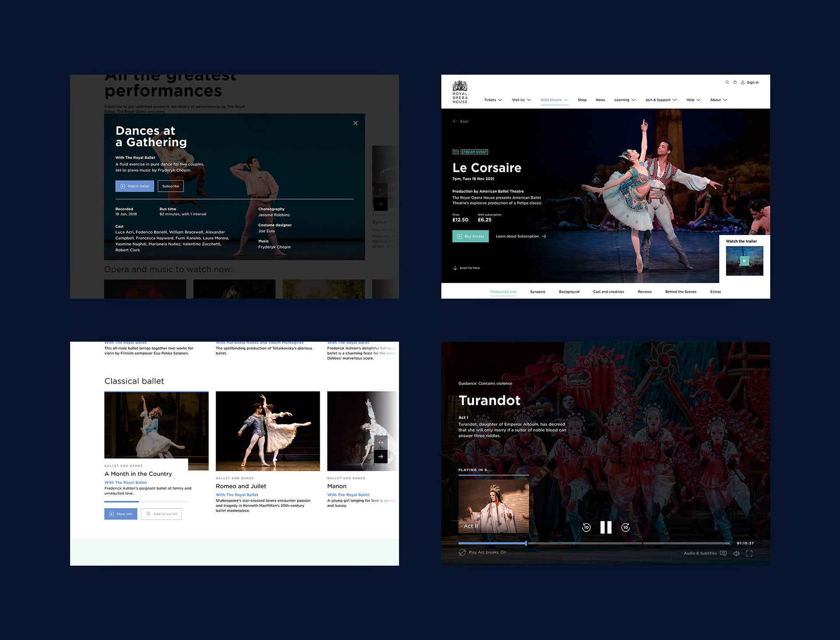Image resolution: width=840 pixels, height=640 pixels.
Task: Open Learn about Subscription link
Action: 521,236
